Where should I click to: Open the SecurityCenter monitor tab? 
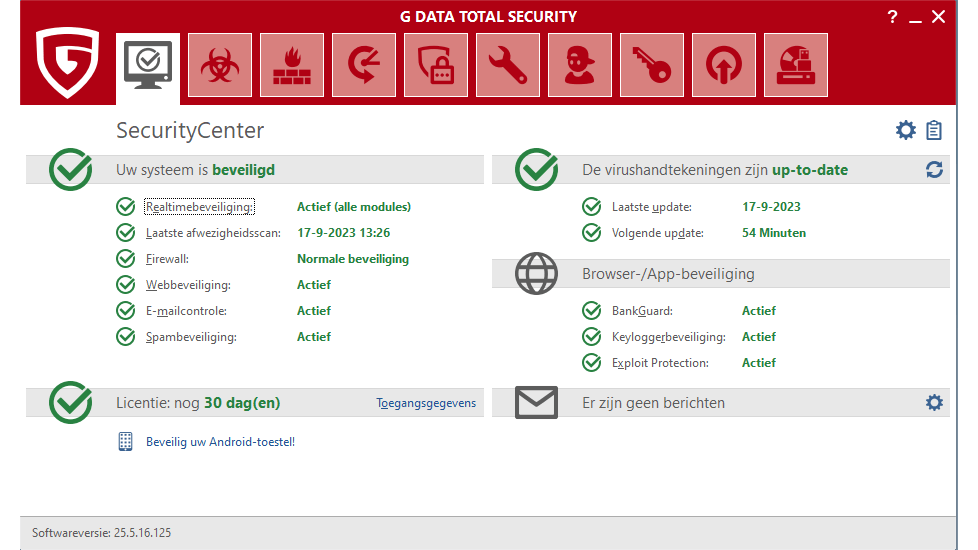coord(148,67)
